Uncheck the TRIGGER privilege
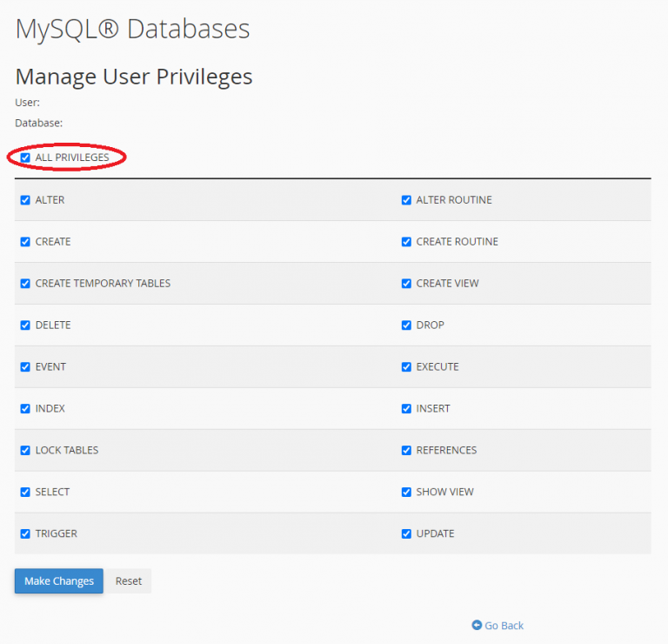This screenshot has width=668, height=644. [x=25, y=534]
